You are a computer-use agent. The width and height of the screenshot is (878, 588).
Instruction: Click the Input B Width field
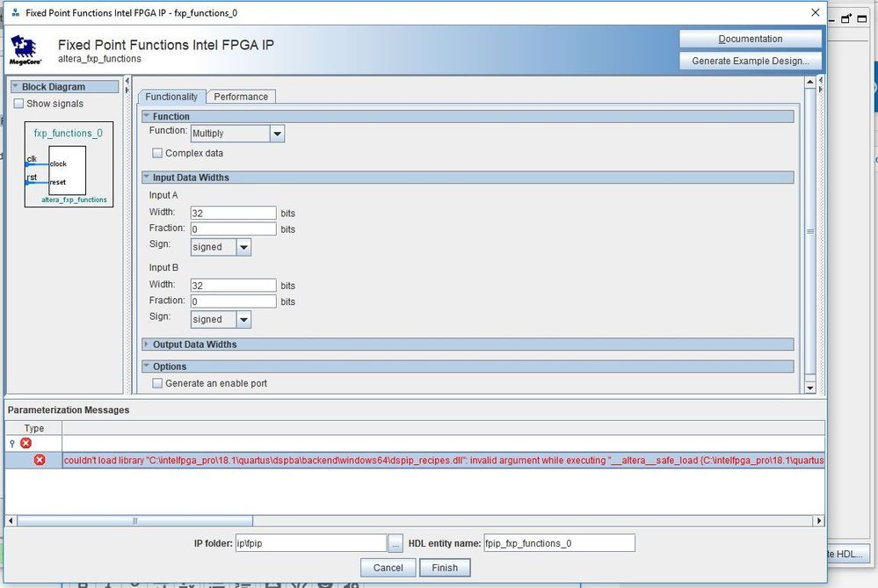point(234,285)
